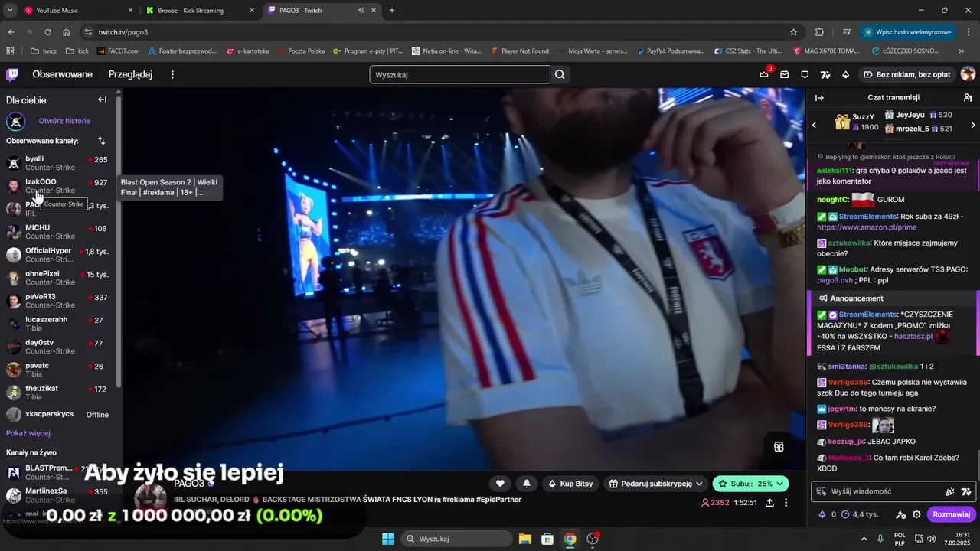Open theuzikat channel in sidebar
This screenshot has height=551, width=980.
pyautogui.click(x=60, y=393)
